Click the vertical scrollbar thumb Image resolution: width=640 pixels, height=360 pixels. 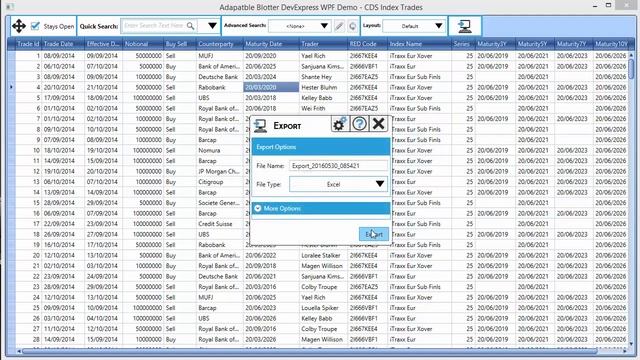click(631, 69)
